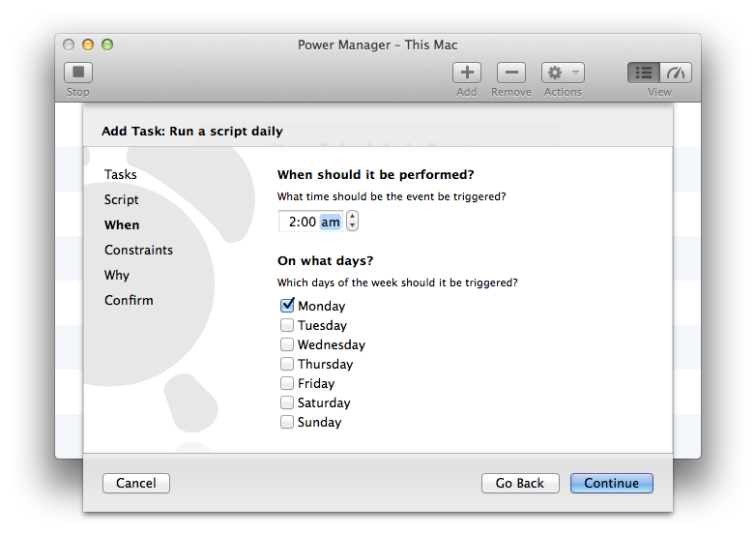Enable the Wednesday checkbox

[x=287, y=344]
